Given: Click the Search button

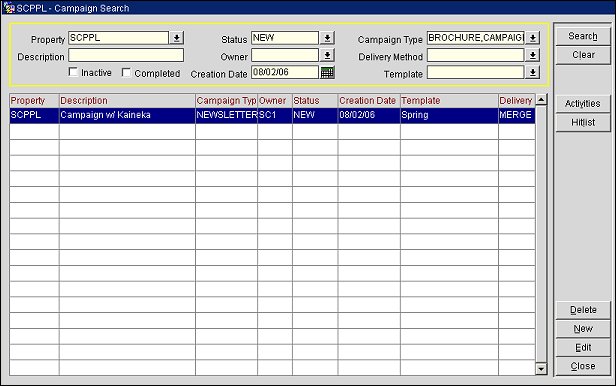Looking at the screenshot, I should [x=583, y=36].
